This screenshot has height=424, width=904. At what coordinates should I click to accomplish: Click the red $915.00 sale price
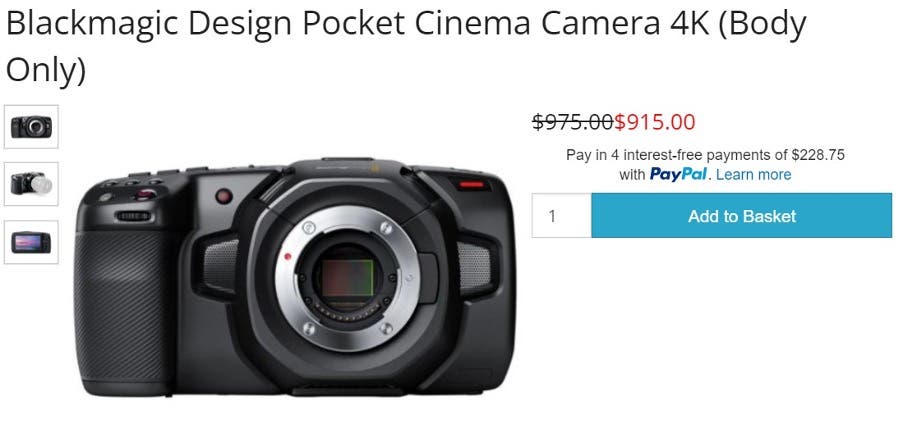pos(654,122)
